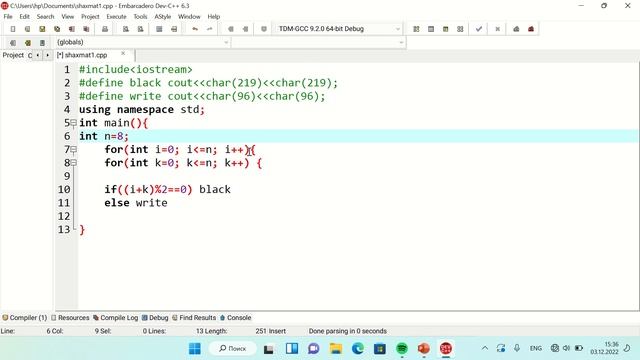Screen dimensions: 640x360
Task: Open the View menu
Action: click(68, 17)
